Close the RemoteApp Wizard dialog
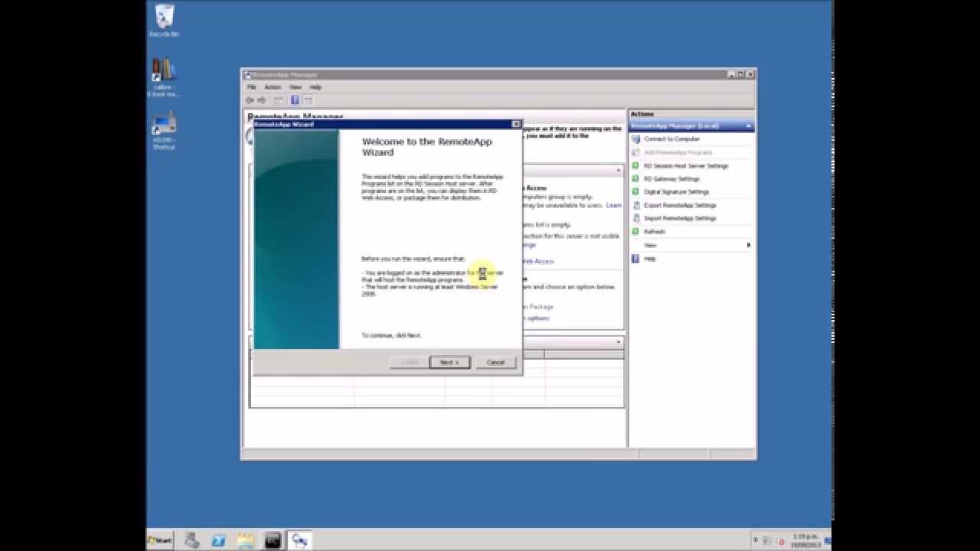Screen dimensions: 980x551 [516, 124]
